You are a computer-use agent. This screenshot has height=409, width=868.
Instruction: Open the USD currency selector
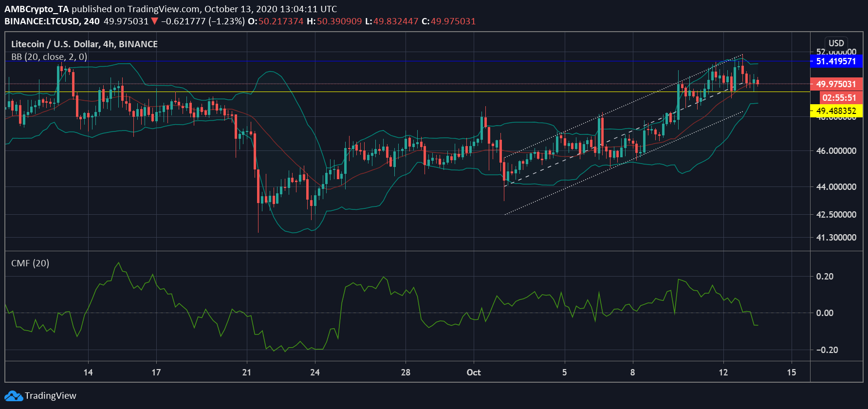pos(836,43)
